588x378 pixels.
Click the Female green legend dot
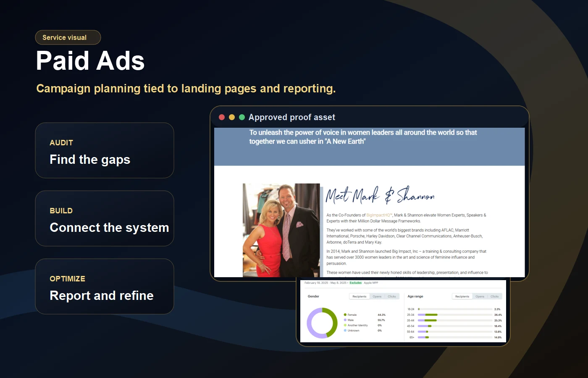[x=345, y=315]
